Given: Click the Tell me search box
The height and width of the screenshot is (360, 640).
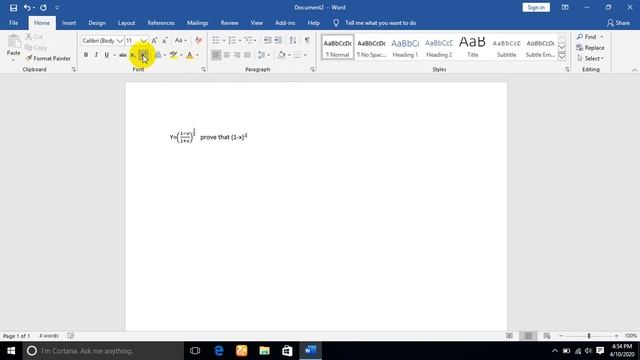Looking at the screenshot, I should [x=380, y=23].
